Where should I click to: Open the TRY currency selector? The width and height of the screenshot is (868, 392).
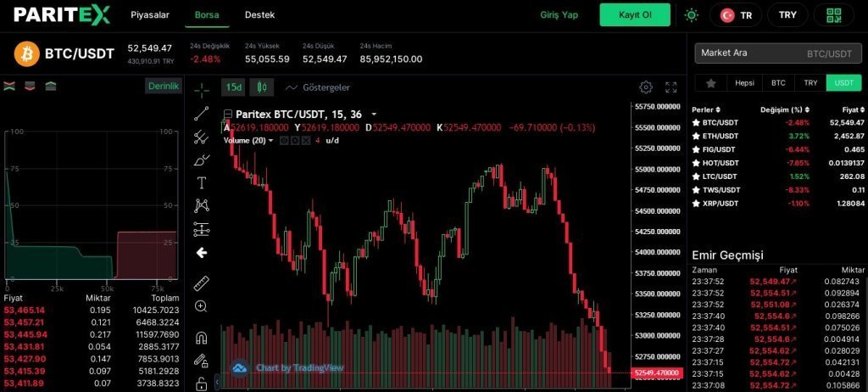coord(787,15)
